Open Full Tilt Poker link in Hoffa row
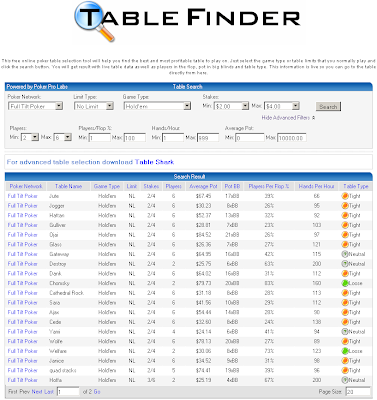The width and height of the screenshot is (377, 400). coord(23,380)
